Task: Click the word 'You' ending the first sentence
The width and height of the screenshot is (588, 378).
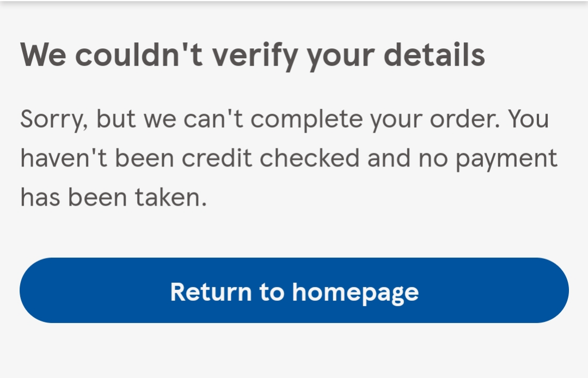Action: pyautogui.click(x=529, y=119)
